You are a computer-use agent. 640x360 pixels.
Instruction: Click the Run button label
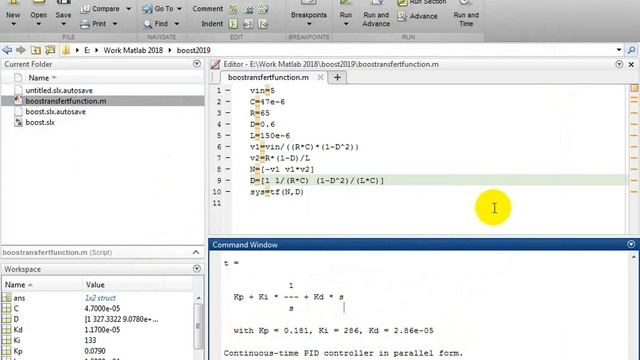(x=345, y=15)
